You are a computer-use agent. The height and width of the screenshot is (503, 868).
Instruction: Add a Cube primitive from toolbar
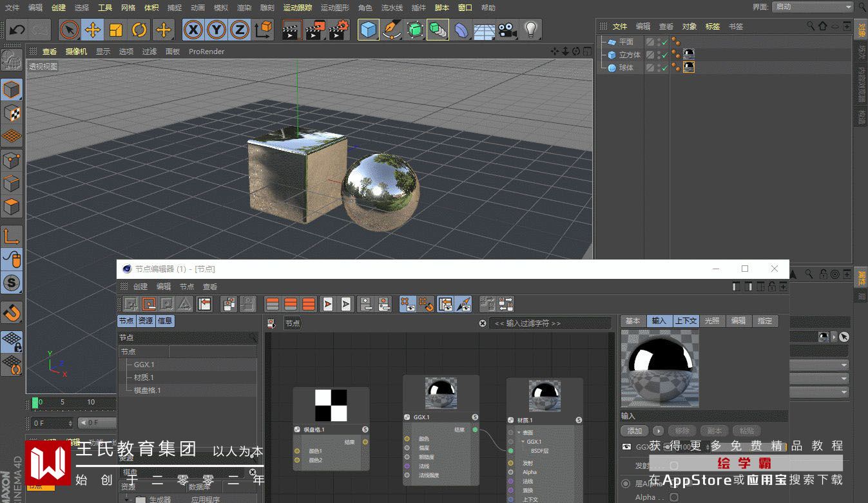click(x=368, y=30)
